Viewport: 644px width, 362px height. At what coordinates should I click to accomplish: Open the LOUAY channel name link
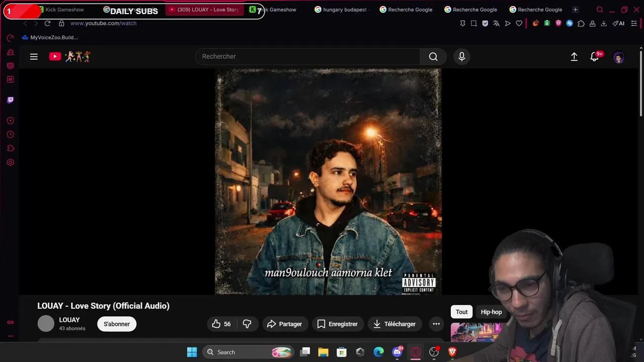coord(69,320)
